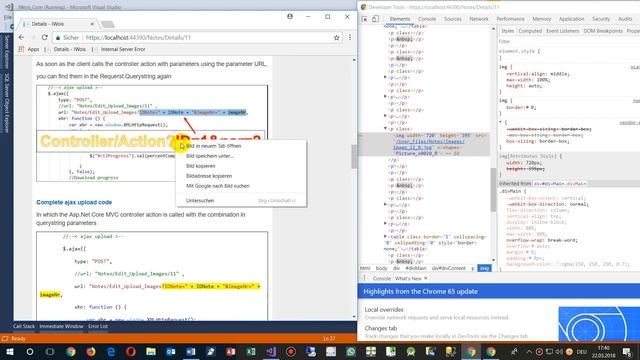Open the Application tab
Screen dimensions: 640x360
point(571,19)
